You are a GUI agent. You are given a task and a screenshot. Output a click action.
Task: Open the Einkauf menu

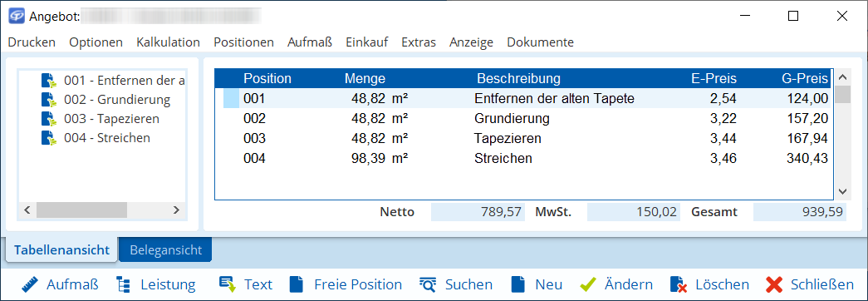[367, 42]
